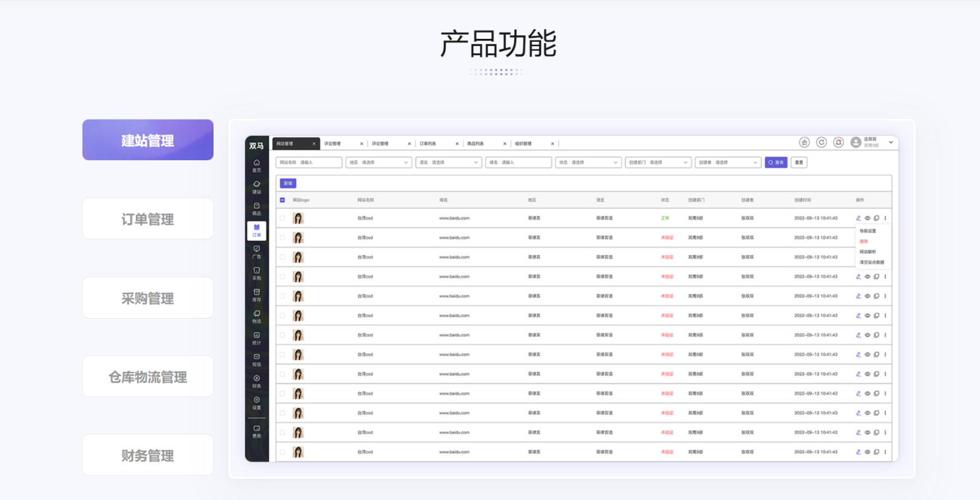Toggle the select-all checkbox in table header

click(x=283, y=200)
